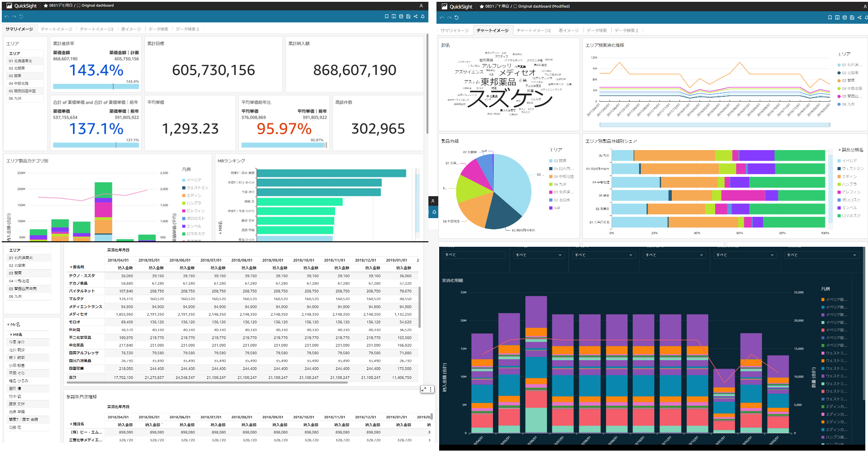868x451 pixels.
Task: Click redo arrow in Modified dashboard toolbar
Action: click(449, 17)
